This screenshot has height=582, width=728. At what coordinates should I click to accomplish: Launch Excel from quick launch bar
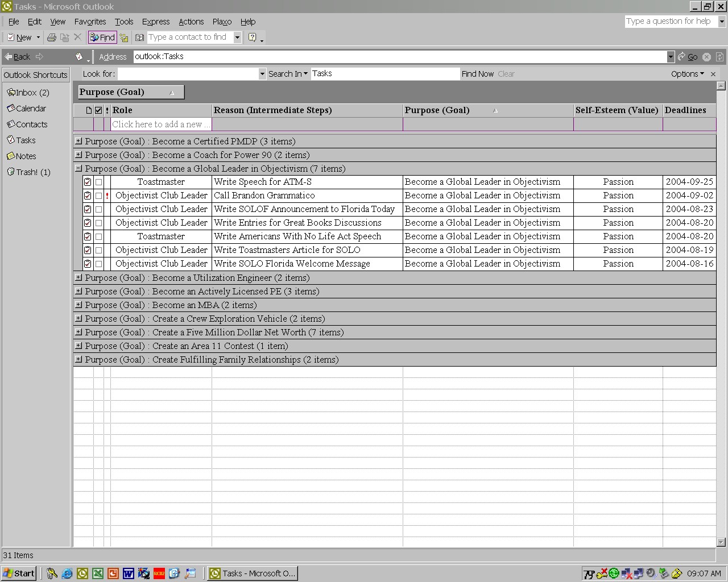tap(98, 573)
